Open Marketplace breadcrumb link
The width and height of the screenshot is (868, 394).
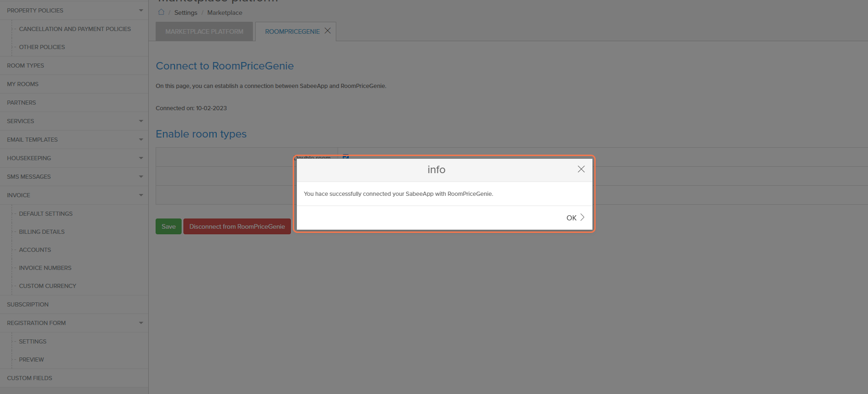point(225,13)
